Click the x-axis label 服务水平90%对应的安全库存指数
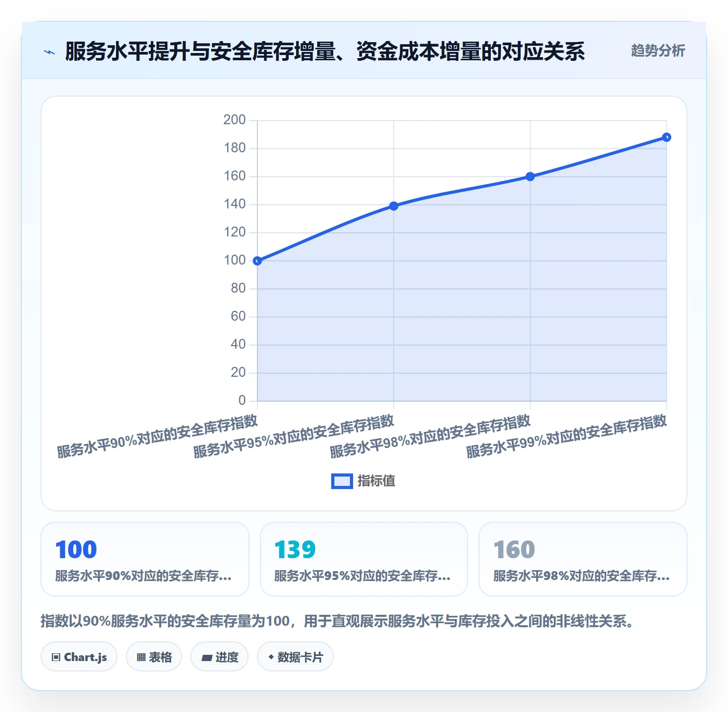The image size is (728, 712). click(158, 437)
